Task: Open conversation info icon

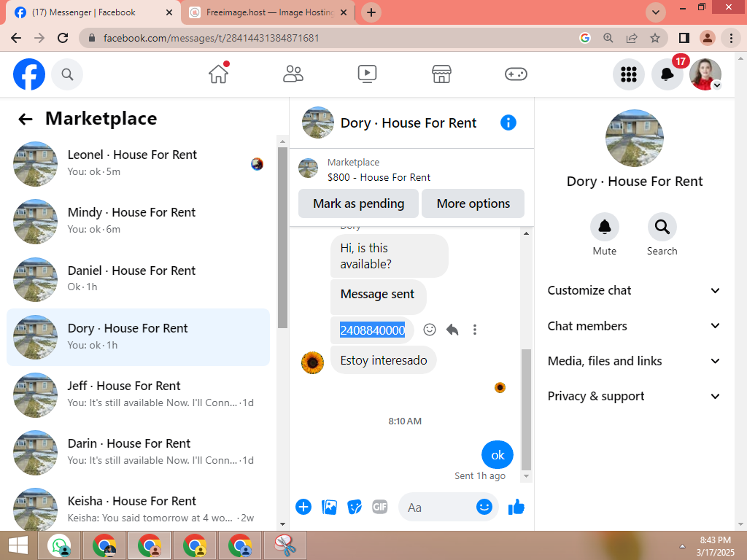Action: tap(508, 122)
